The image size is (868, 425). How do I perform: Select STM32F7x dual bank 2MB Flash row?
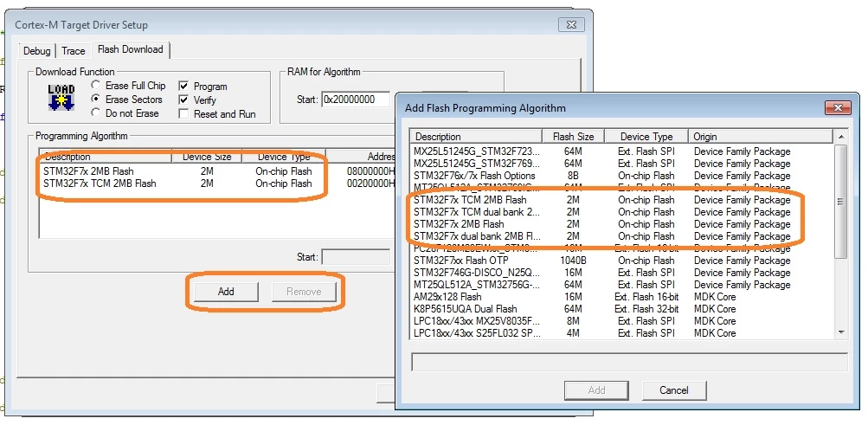click(x=621, y=236)
